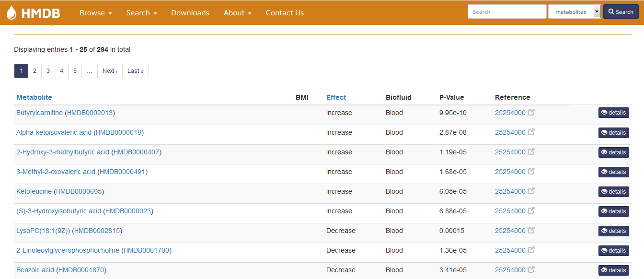This screenshot has height=279, width=644.
Task: Click external link icon in Ketoleucine row
Action: tap(531, 191)
